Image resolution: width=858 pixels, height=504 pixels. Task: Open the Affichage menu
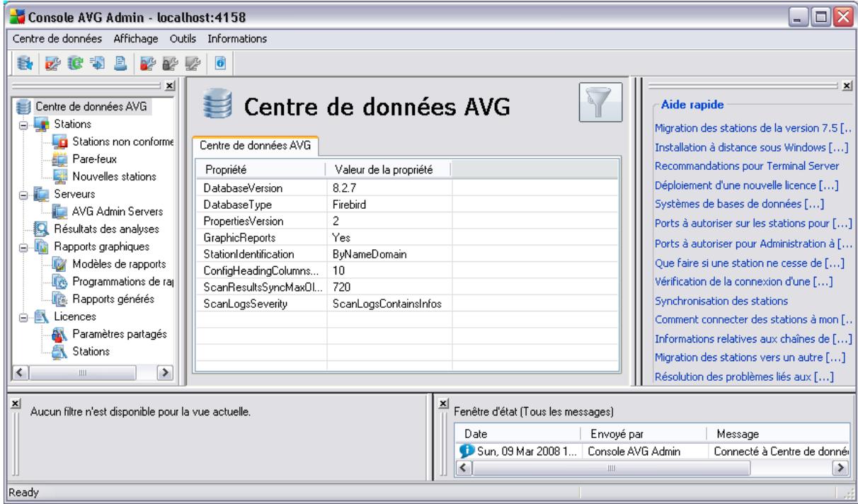point(135,38)
